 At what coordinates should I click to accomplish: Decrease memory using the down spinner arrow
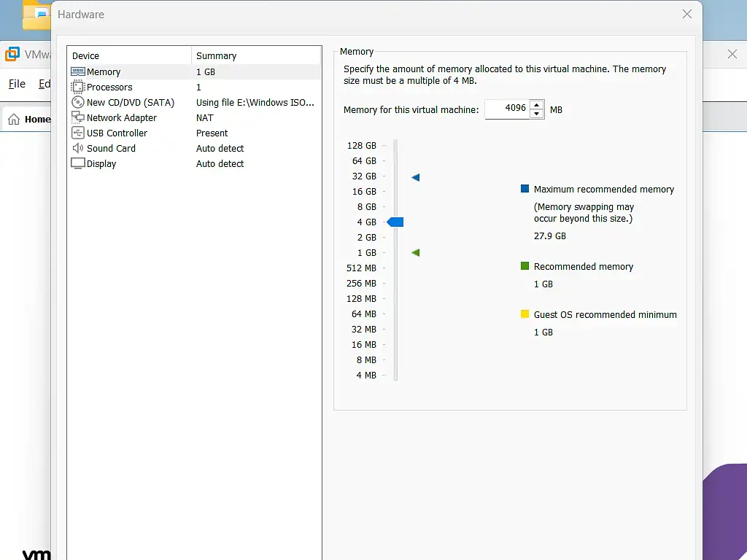(x=536, y=113)
